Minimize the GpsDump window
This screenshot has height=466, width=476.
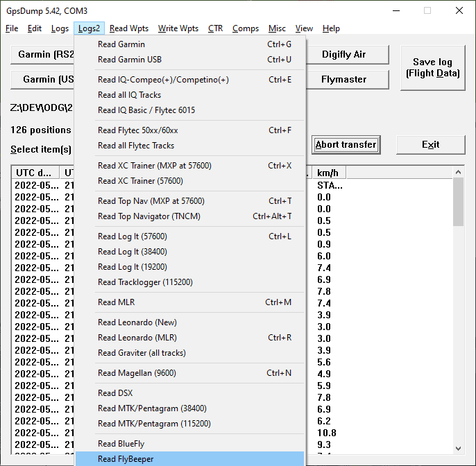(x=396, y=10)
